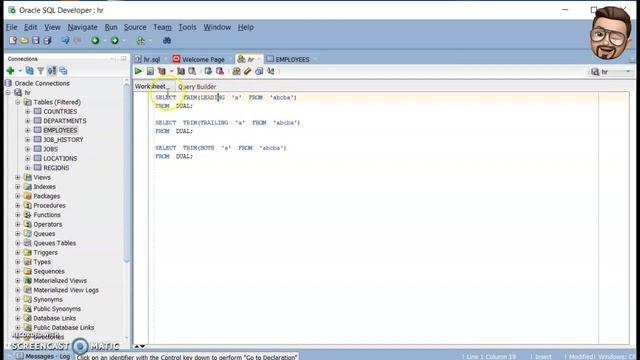Open the Team menu
The height and width of the screenshot is (360, 640).
click(x=162, y=27)
